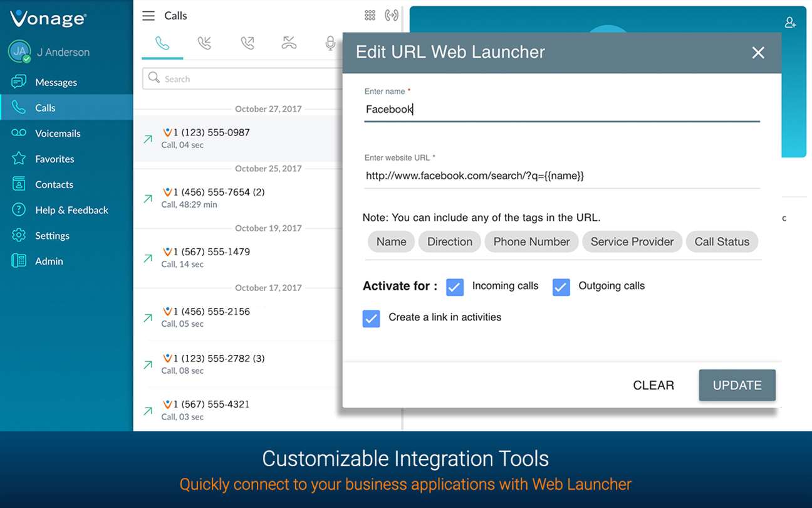The height and width of the screenshot is (508, 812).
Task: Toggle Create a link in activities checkbox
Action: 372,319
